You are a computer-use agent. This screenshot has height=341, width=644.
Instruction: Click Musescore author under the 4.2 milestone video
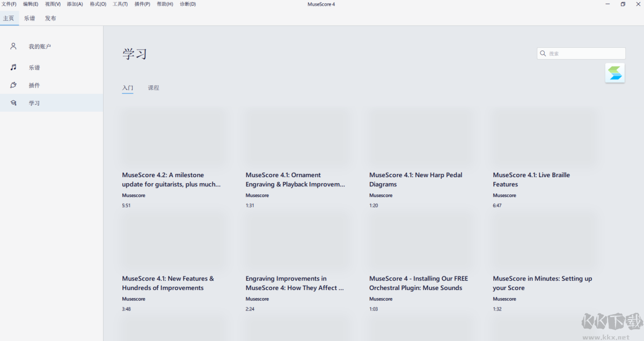(134, 195)
